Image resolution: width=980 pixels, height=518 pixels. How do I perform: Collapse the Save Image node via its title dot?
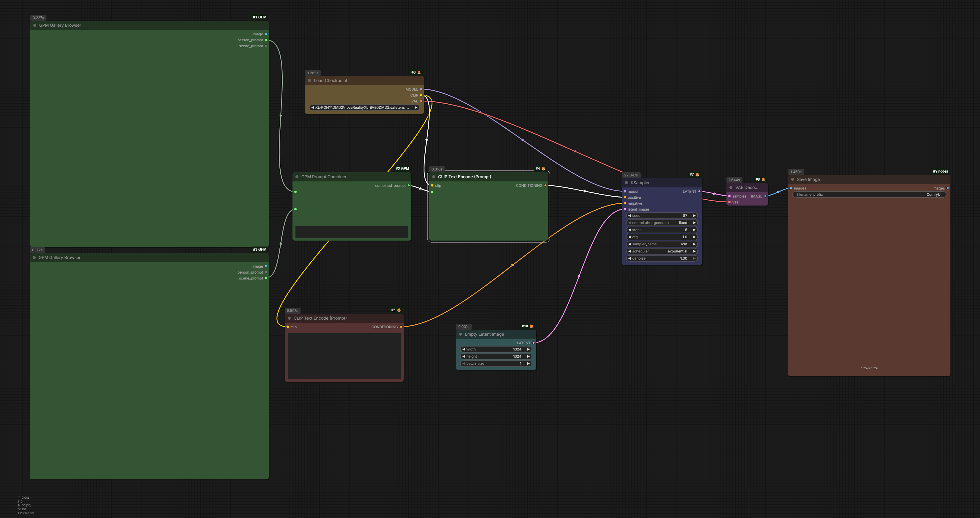tap(792, 179)
